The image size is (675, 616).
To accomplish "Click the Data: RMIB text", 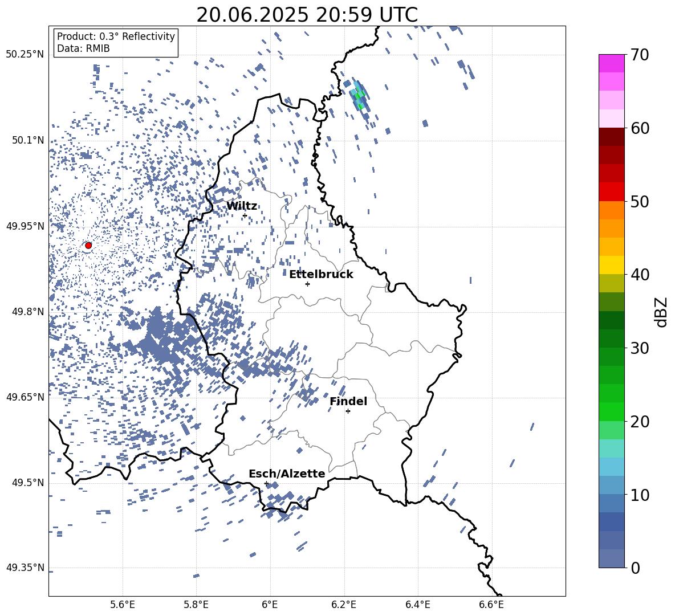I will point(83,48).
